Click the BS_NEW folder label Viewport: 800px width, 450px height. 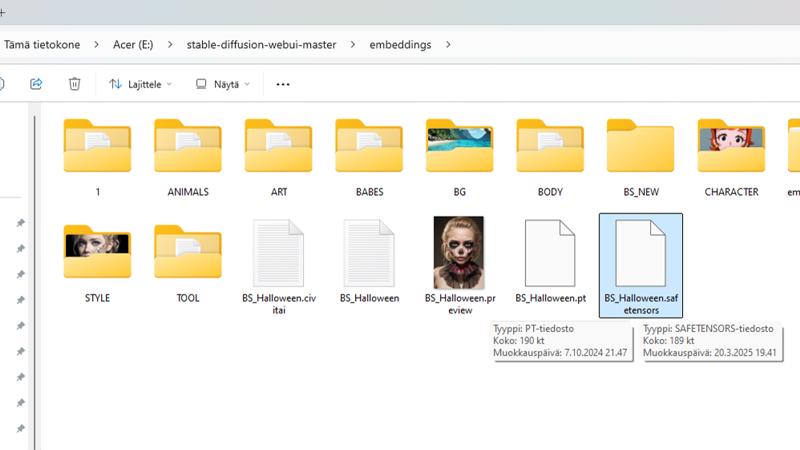(x=641, y=192)
